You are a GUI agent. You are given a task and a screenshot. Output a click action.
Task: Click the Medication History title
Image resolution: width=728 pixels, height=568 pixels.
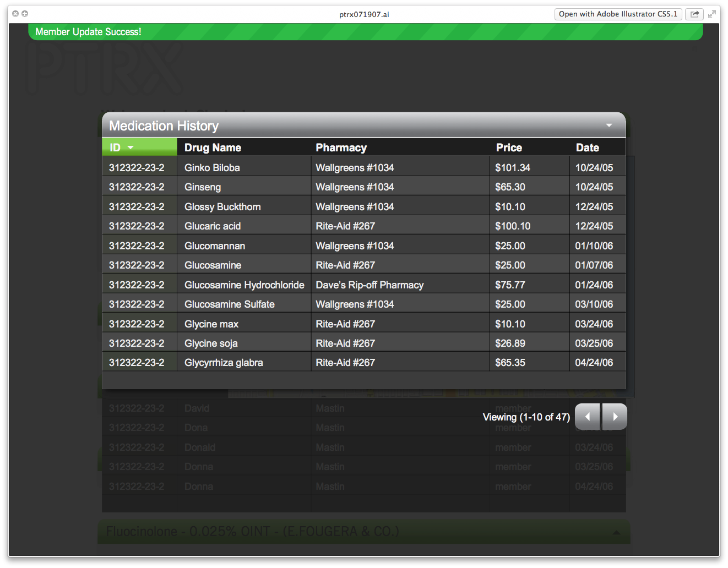(164, 126)
